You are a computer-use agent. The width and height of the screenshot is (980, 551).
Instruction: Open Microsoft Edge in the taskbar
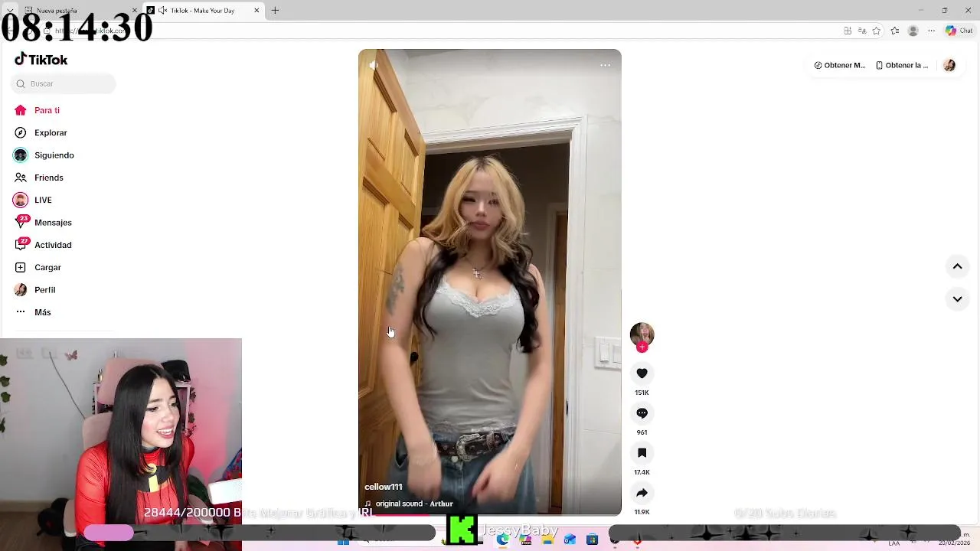(x=502, y=540)
